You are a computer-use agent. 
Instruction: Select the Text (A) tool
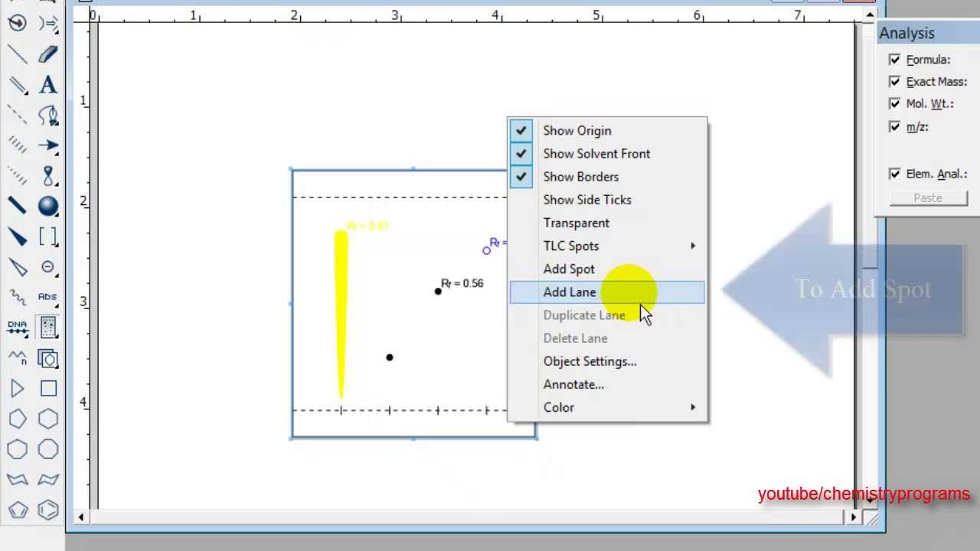pos(48,84)
